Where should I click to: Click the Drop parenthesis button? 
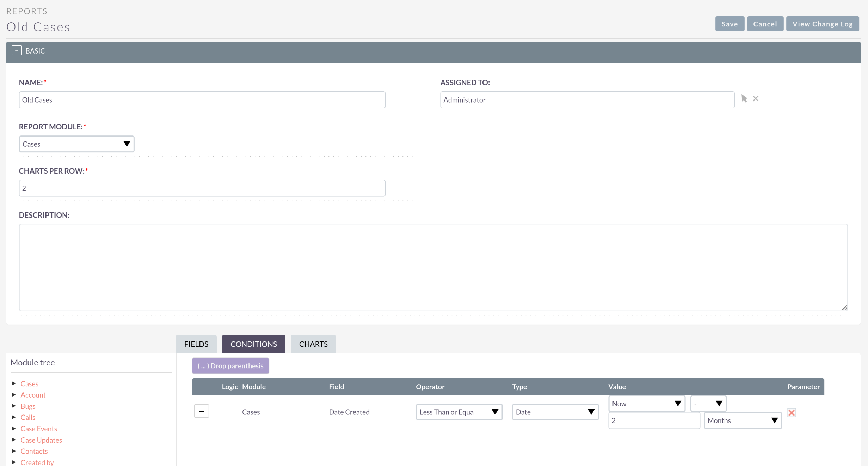click(230, 366)
